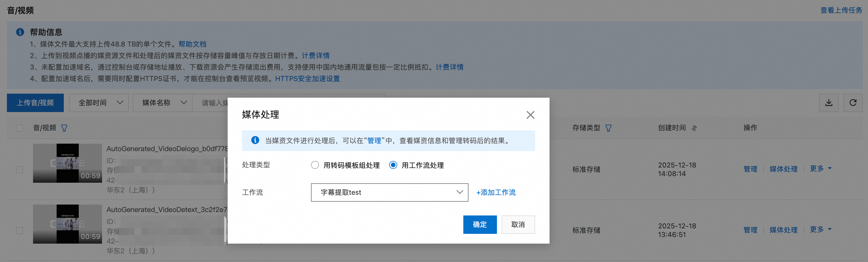The image size is (868, 262).
Task: Click the info icon beside 帮助信息
Action: pyautogui.click(x=20, y=32)
